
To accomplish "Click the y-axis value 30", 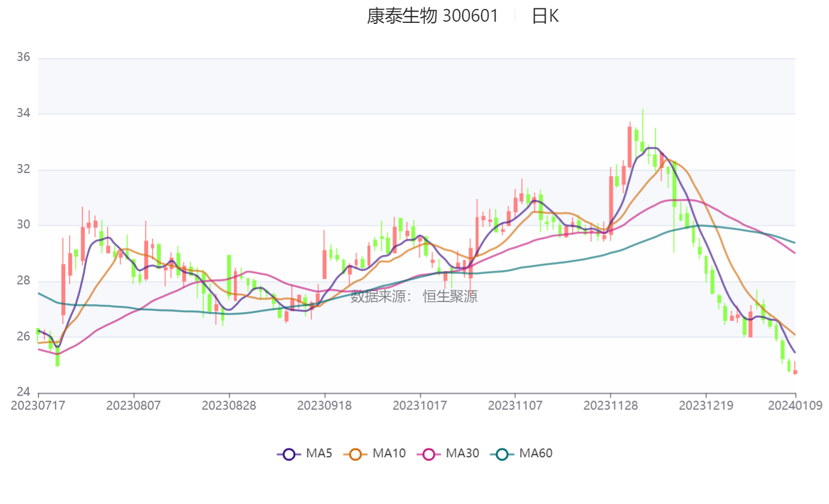I will pyautogui.click(x=23, y=225).
